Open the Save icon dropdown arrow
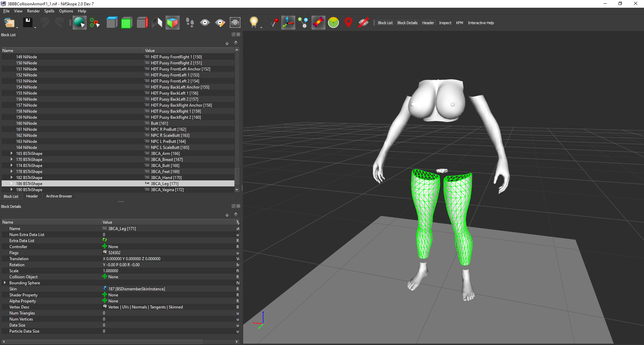644x345 pixels. click(x=35, y=27)
